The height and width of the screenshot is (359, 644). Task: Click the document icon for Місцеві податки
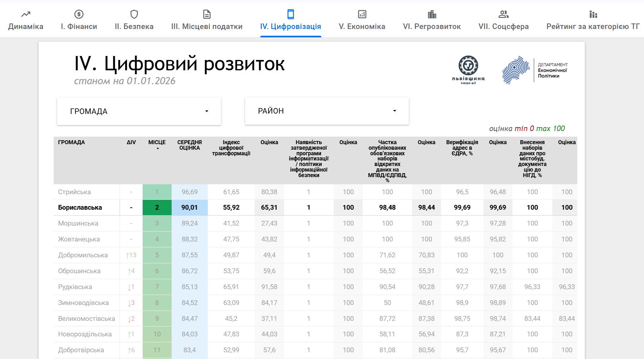(x=207, y=14)
